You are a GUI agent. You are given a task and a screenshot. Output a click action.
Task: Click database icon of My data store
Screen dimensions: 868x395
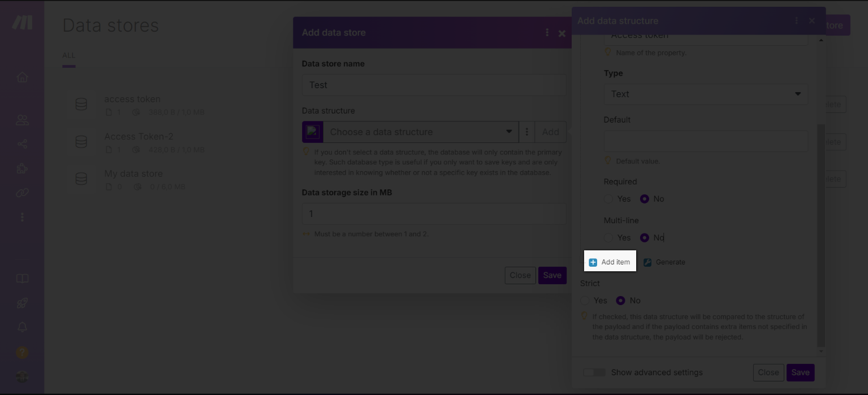(x=81, y=179)
